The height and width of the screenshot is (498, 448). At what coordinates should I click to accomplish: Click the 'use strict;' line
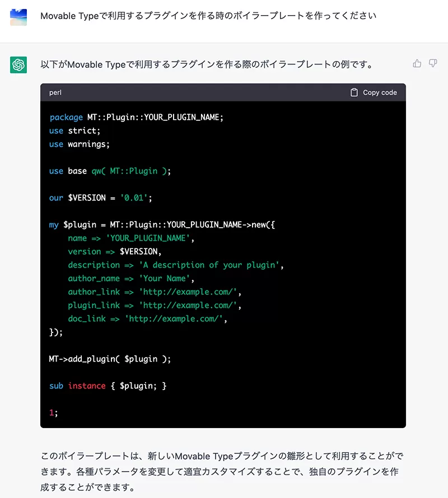pyautogui.click(x=74, y=131)
